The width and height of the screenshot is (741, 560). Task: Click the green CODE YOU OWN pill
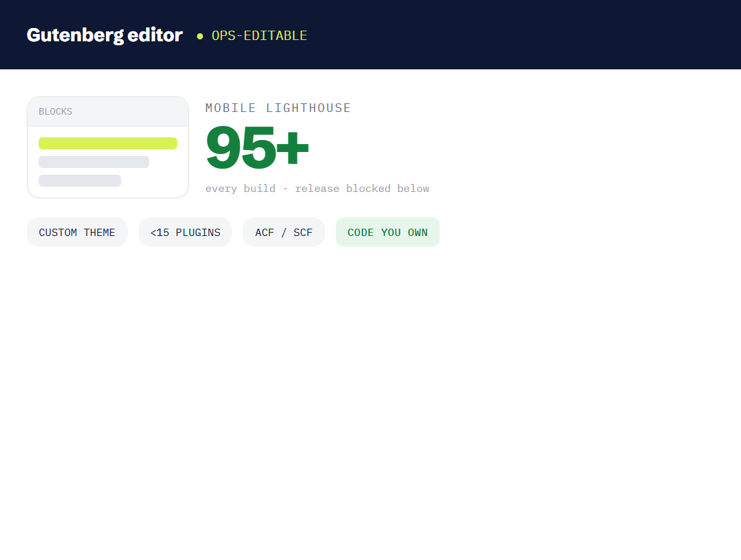(388, 232)
